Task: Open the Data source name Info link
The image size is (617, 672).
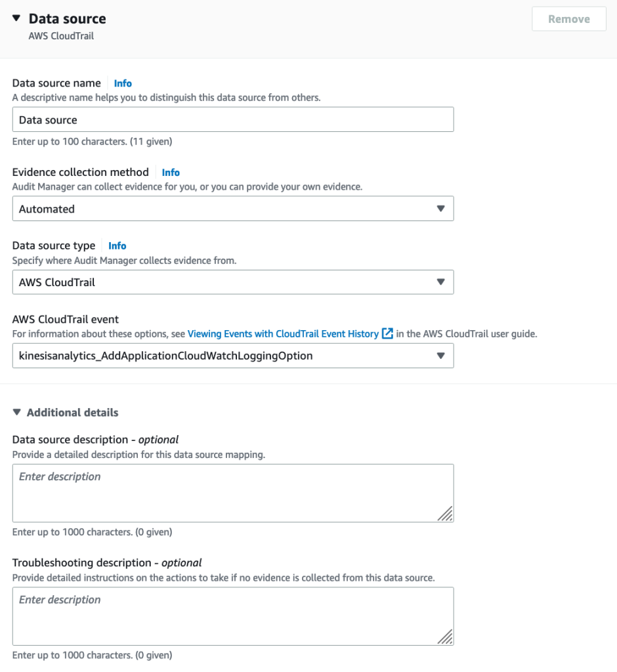Action: click(x=122, y=83)
